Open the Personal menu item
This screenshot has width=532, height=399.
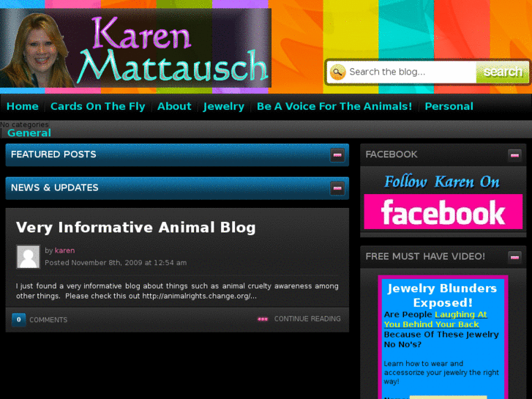tap(449, 107)
